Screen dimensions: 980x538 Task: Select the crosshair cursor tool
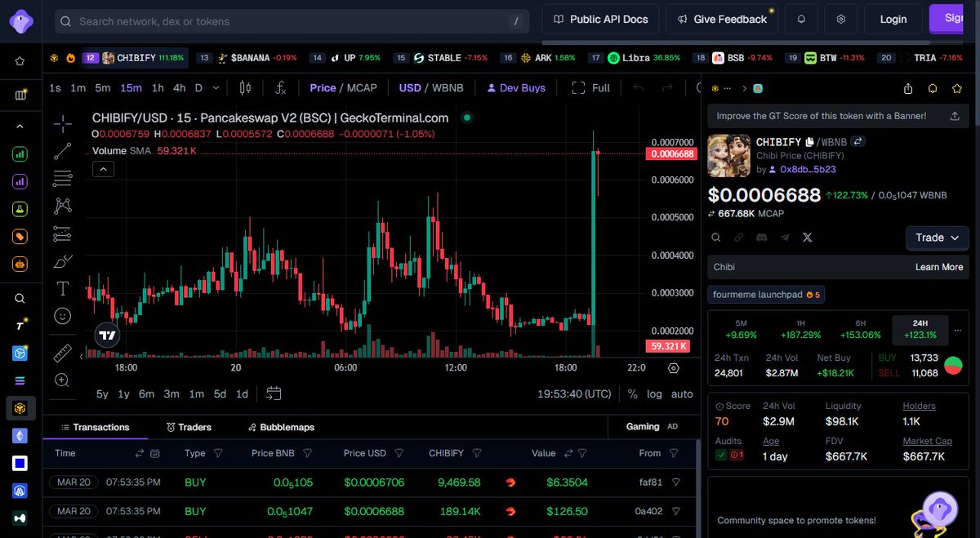(62, 125)
